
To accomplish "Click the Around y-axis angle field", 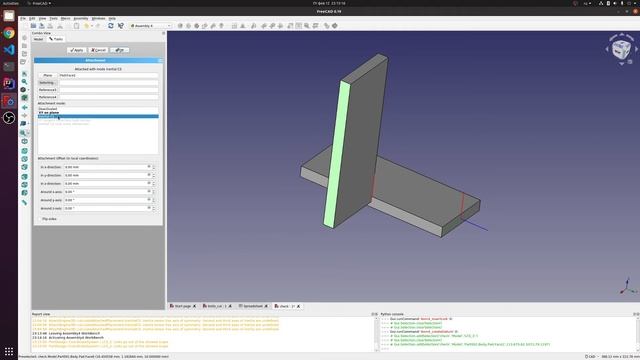I will coord(107,200).
